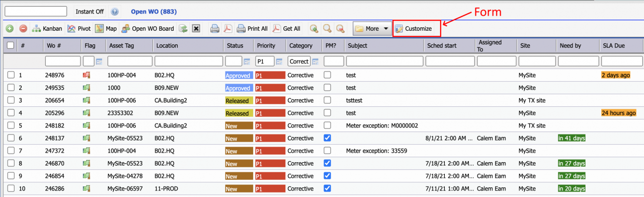Uncheck the PM? checkbox for WO 246286
This screenshot has width=644, height=197.
pos(328,188)
